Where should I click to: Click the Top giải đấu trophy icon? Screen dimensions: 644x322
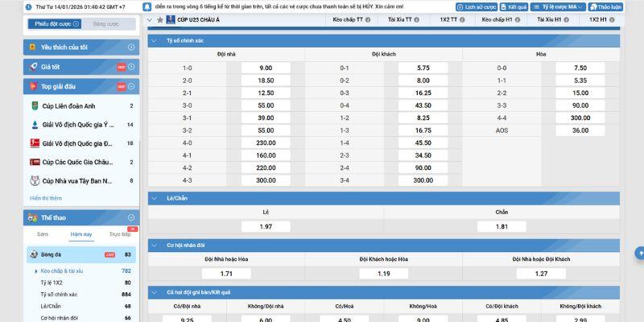coord(33,86)
